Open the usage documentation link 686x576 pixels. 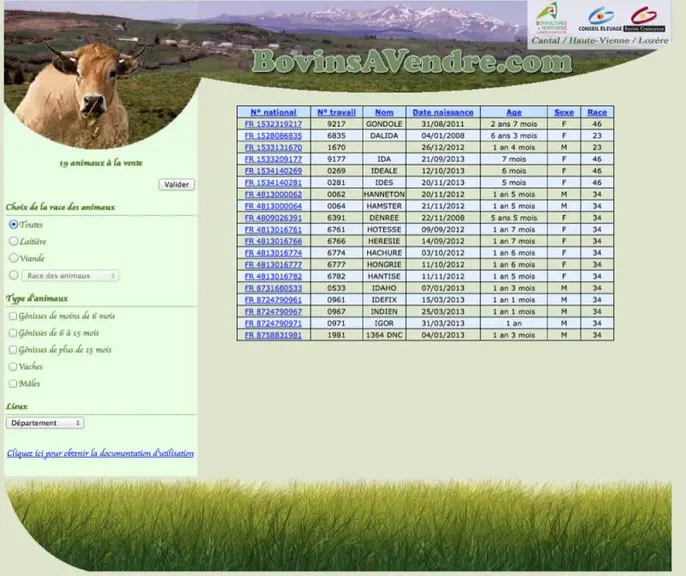click(100, 454)
